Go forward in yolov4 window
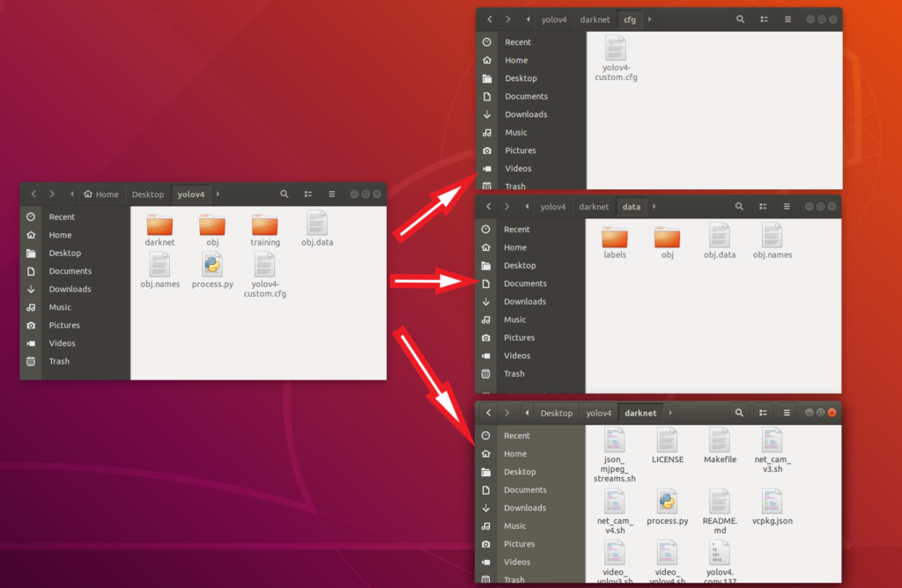 click(x=52, y=195)
